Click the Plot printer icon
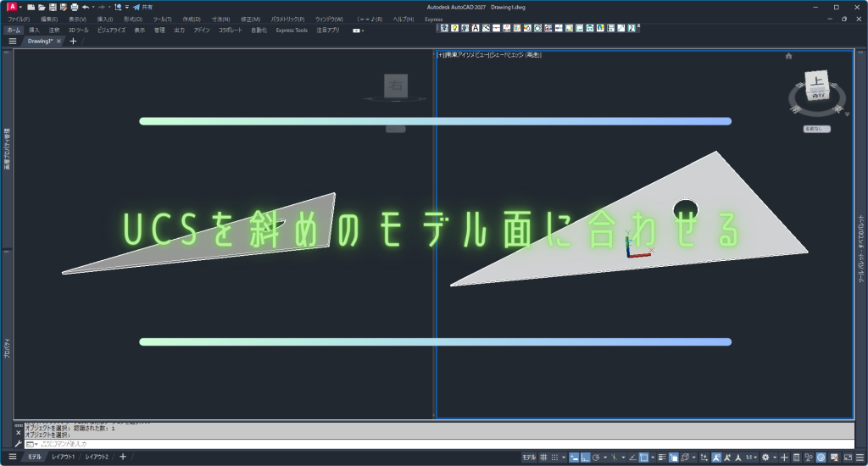Image resolution: width=868 pixels, height=466 pixels. (74, 7)
